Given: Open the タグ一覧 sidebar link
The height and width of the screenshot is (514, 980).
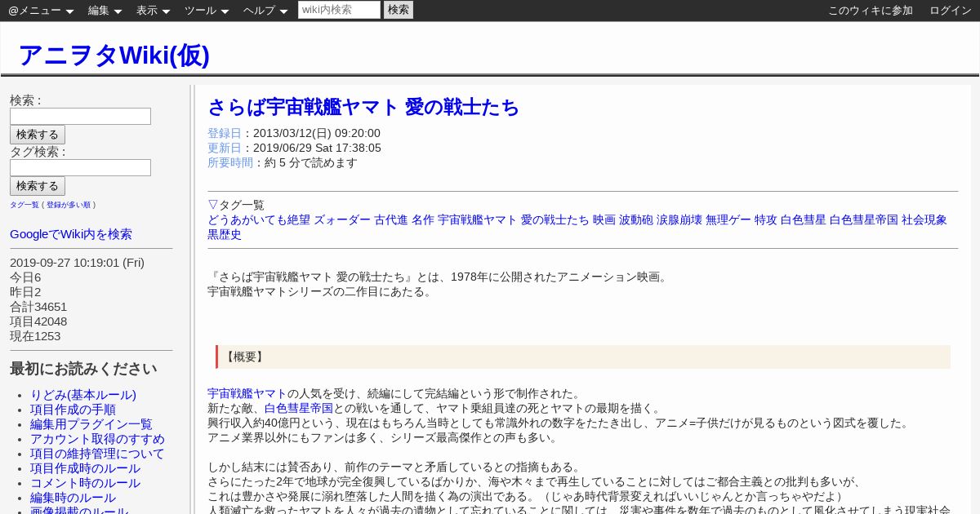Looking at the screenshot, I should (x=24, y=205).
